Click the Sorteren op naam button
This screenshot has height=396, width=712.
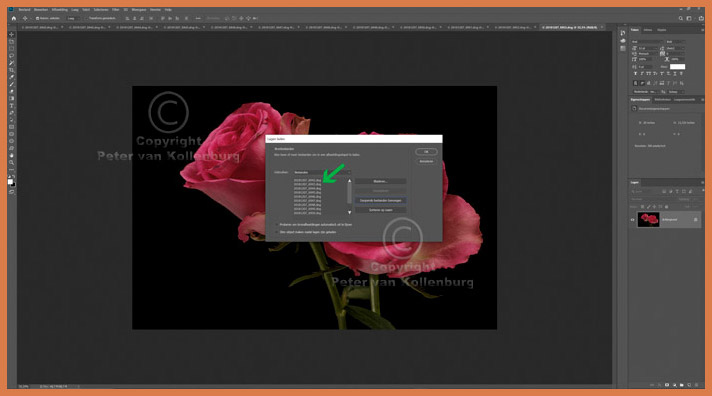381,210
